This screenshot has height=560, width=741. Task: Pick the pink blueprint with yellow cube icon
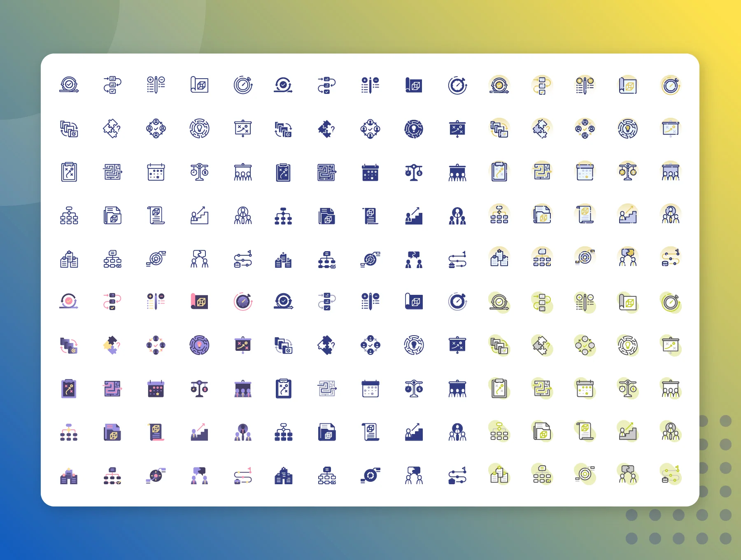(199, 301)
